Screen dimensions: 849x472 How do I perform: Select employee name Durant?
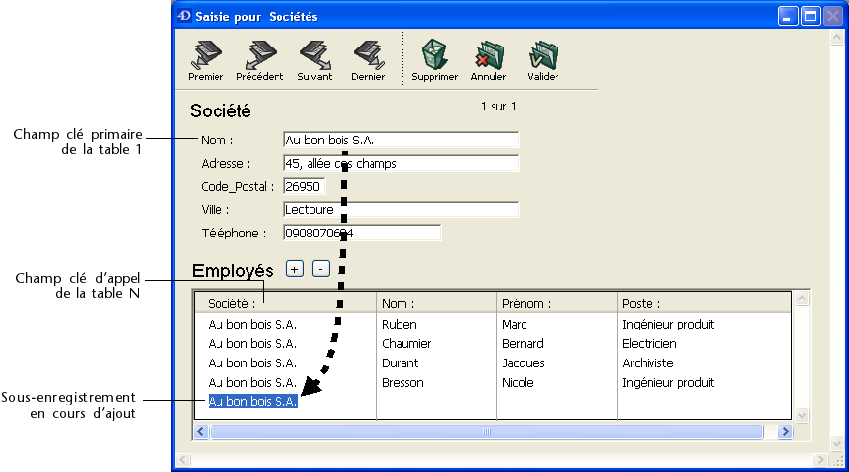(400, 363)
